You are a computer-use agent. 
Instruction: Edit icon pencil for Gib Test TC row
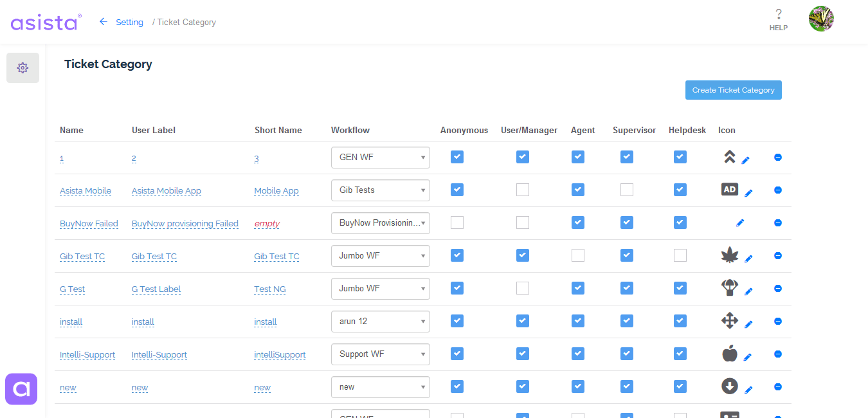748,259
